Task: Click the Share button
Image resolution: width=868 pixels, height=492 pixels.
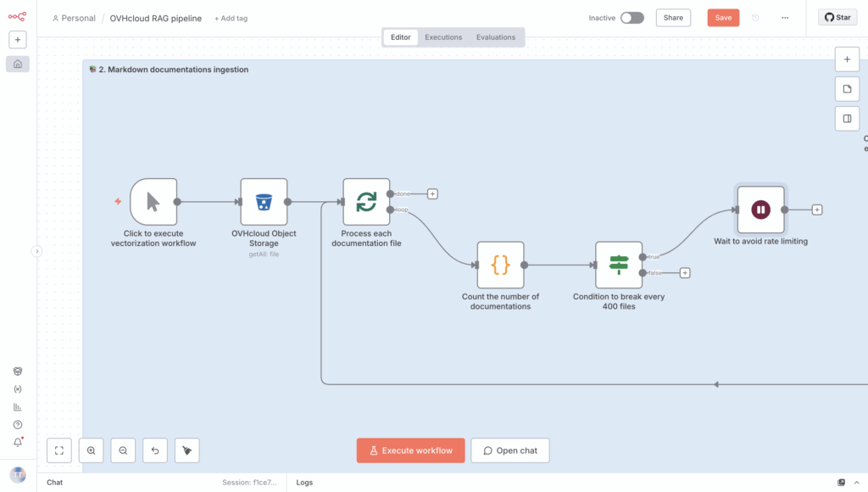Action: point(673,18)
